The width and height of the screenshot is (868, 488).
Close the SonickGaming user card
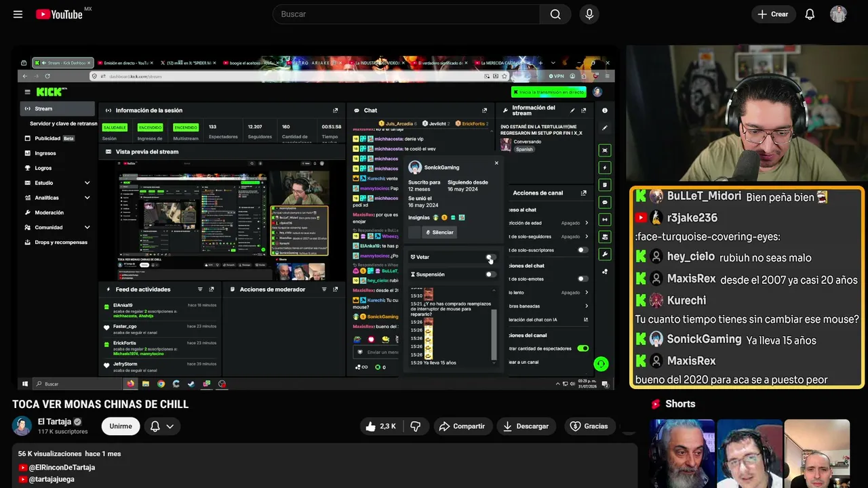click(496, 163)
